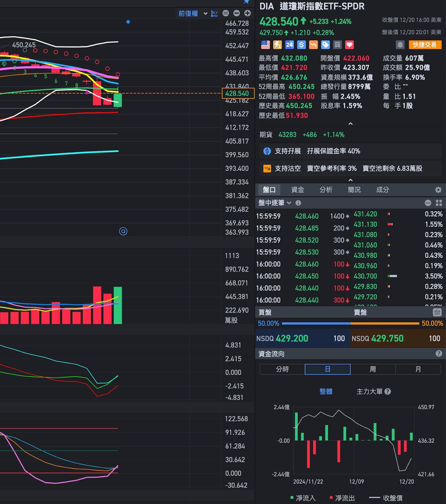Zoom in the chart with plus icon
This screenshot has width=446, height=504.
248,13
